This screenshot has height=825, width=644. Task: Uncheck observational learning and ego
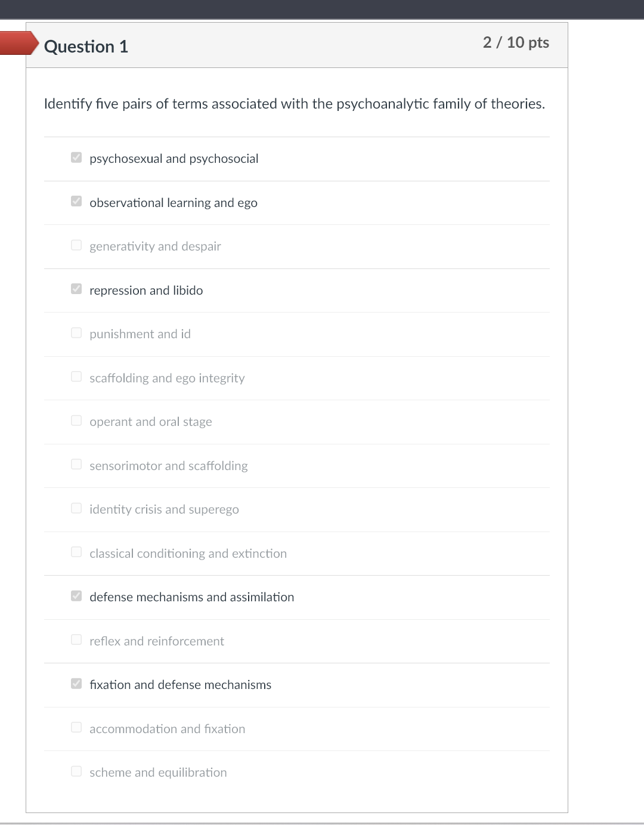click(x=76, y=201)
